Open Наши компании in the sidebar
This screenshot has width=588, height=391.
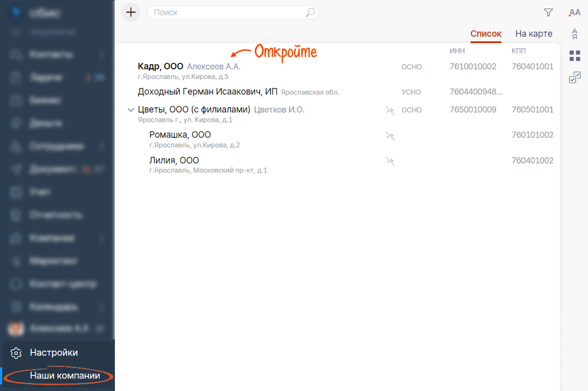65,376
